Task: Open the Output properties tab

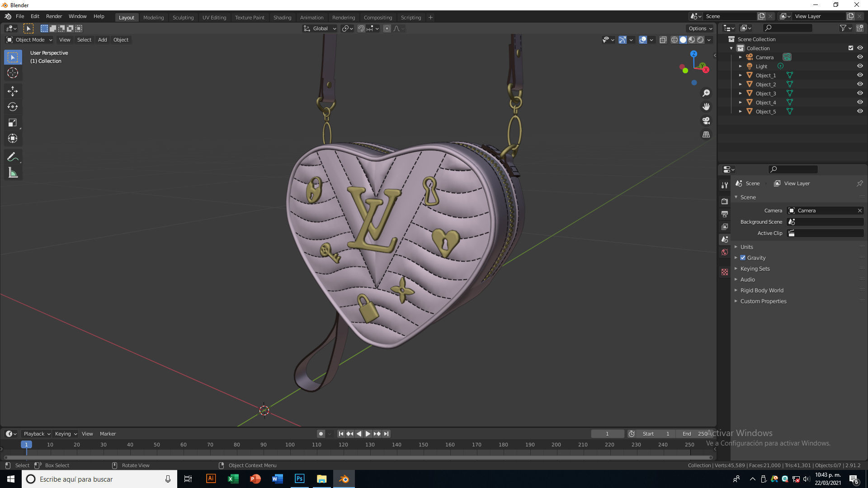Action: point(725,214)
